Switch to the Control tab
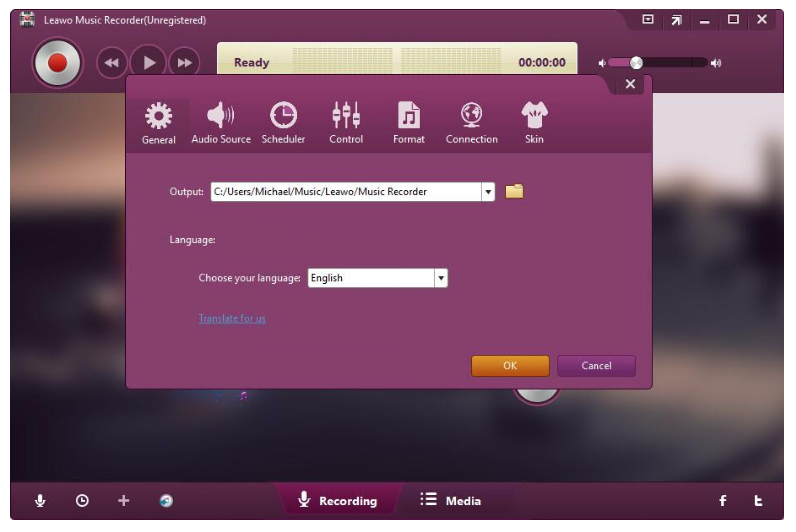The height and width of the screenshot is (532, 796). coord(346,123)
